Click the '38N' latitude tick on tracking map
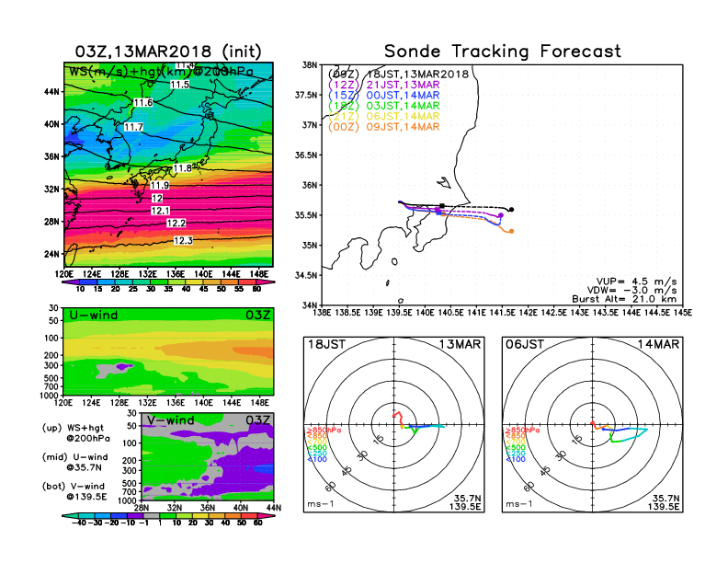Screen dimensions: 728x563 click(310, 65)
